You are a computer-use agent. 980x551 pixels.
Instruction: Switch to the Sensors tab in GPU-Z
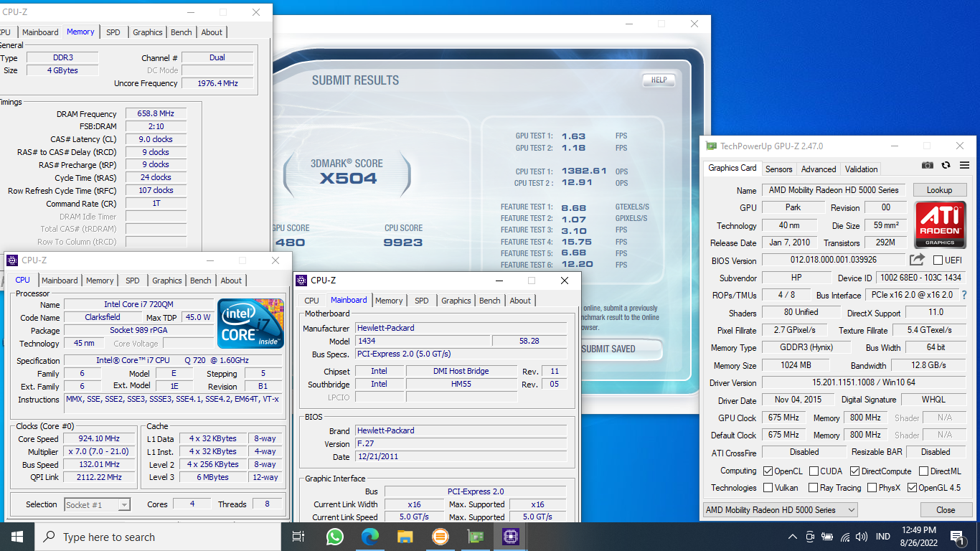(778, 169)
